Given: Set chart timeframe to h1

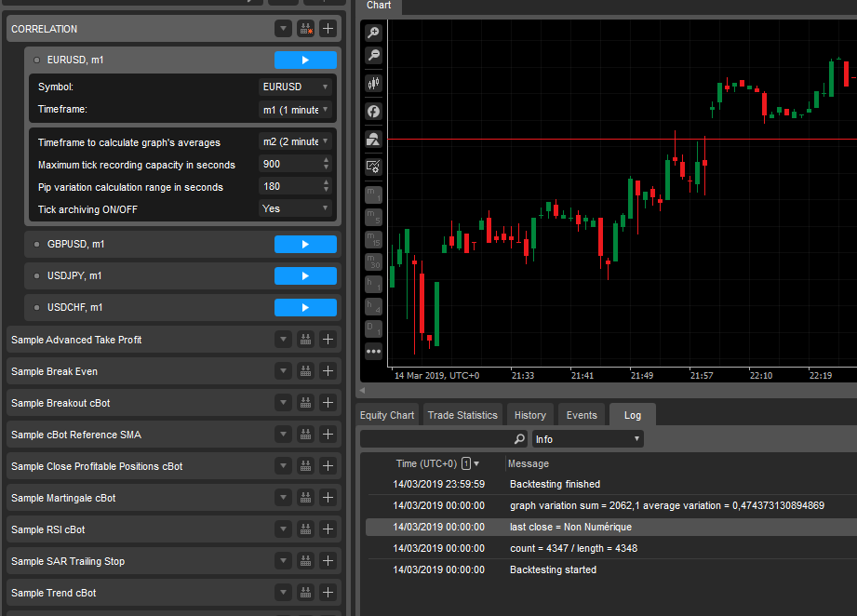Looking at the screenshot, I should 373,284.
